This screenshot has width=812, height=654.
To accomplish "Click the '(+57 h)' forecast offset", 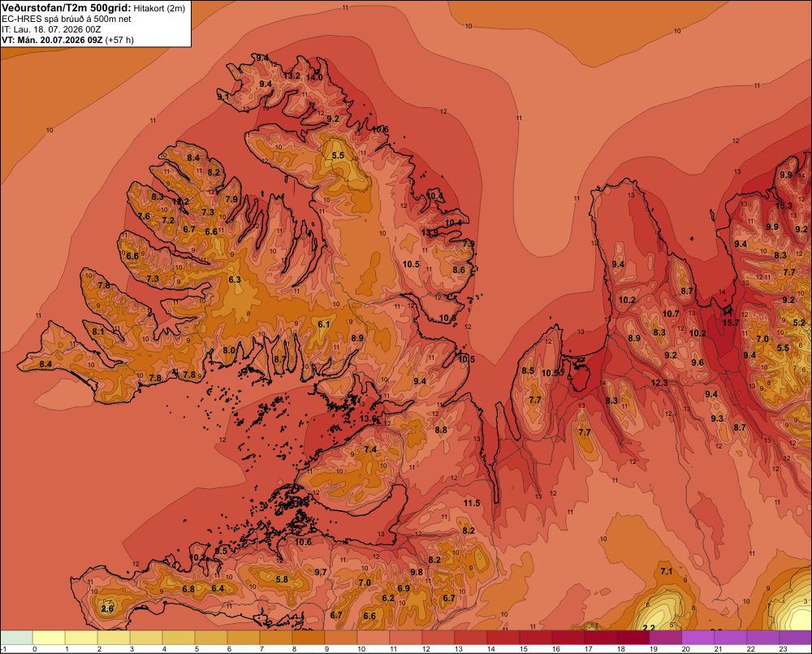I will tap(119, 40).
